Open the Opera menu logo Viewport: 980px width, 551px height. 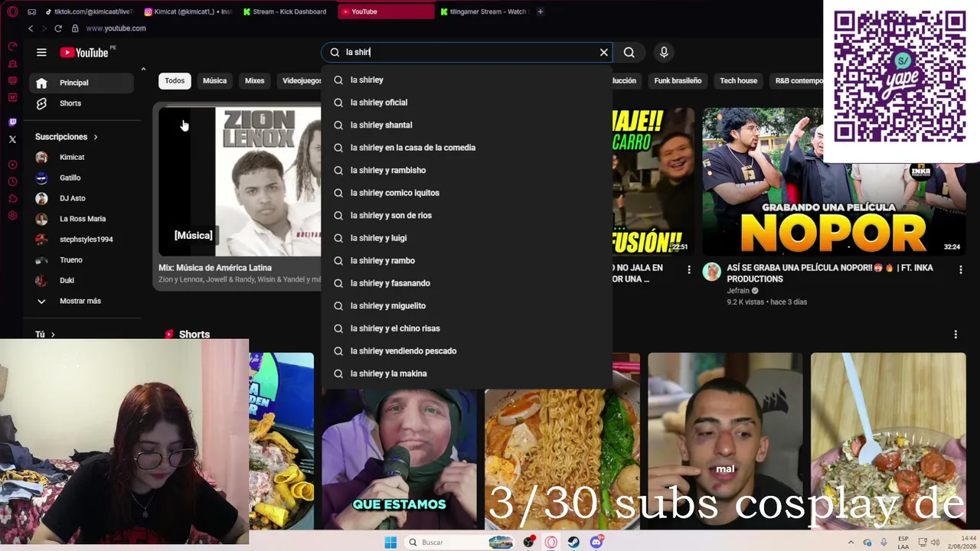(x=12, y=11)
